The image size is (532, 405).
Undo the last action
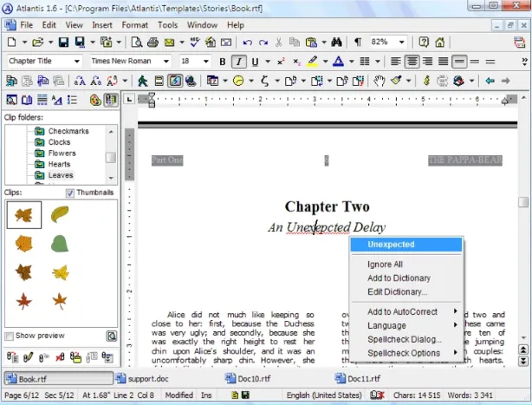247,42
